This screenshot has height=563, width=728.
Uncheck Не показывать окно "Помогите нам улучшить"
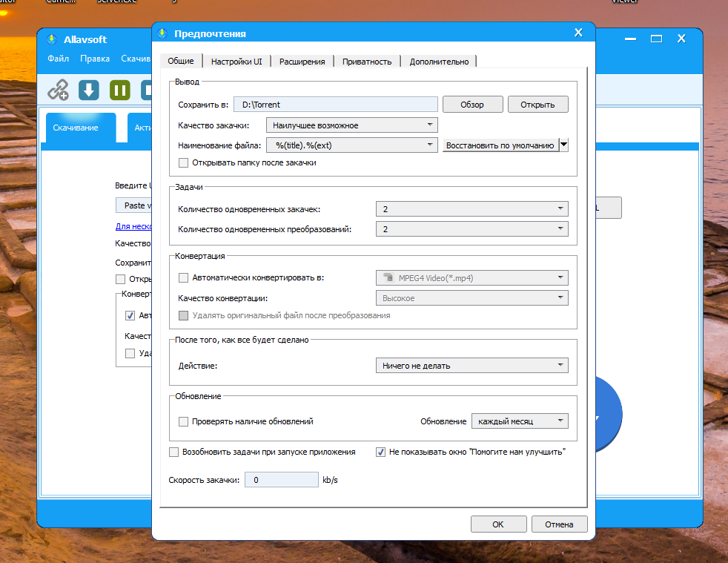pos(381,451)
